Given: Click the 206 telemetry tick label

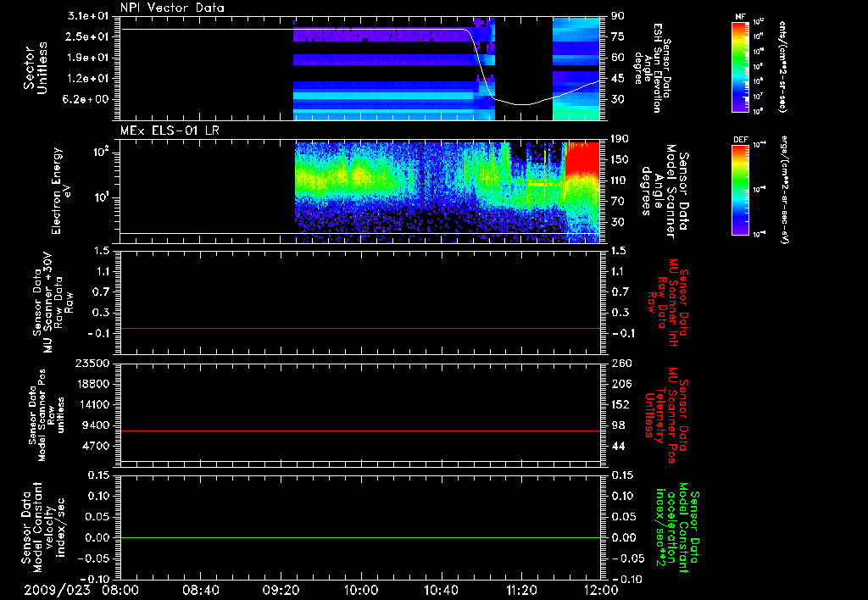Looking at the screenshot, I should click(x=620, y=384).
